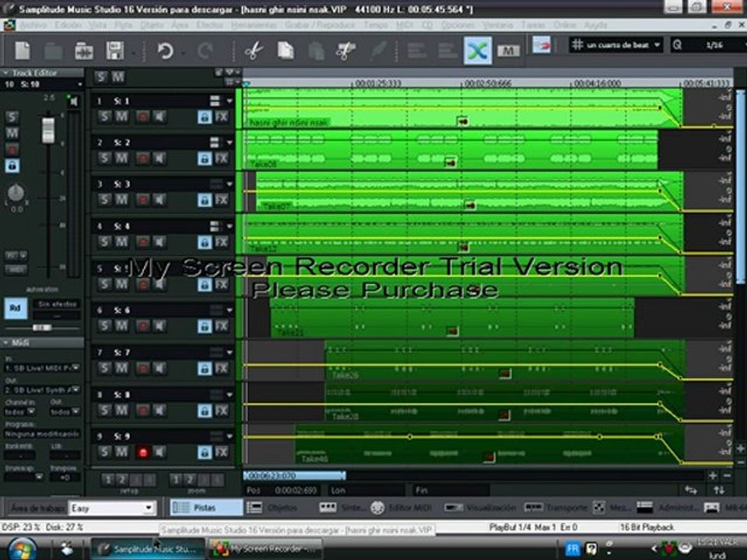Open the Efectos menu
The width and height of the screenshot is (747, 560).
pyautogui.click(x=209, y=24)
